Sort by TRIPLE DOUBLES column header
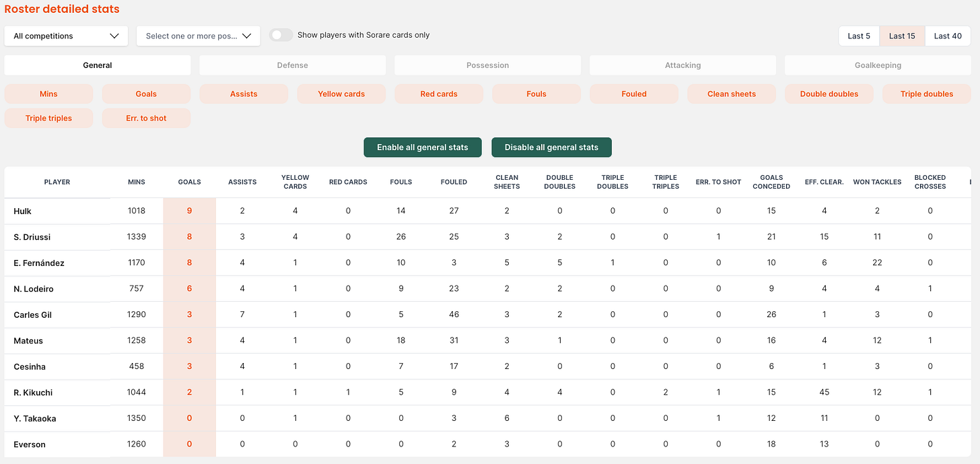Image resolution: width=980 pixels, height=464 pixels. click(x=612, y=182)
